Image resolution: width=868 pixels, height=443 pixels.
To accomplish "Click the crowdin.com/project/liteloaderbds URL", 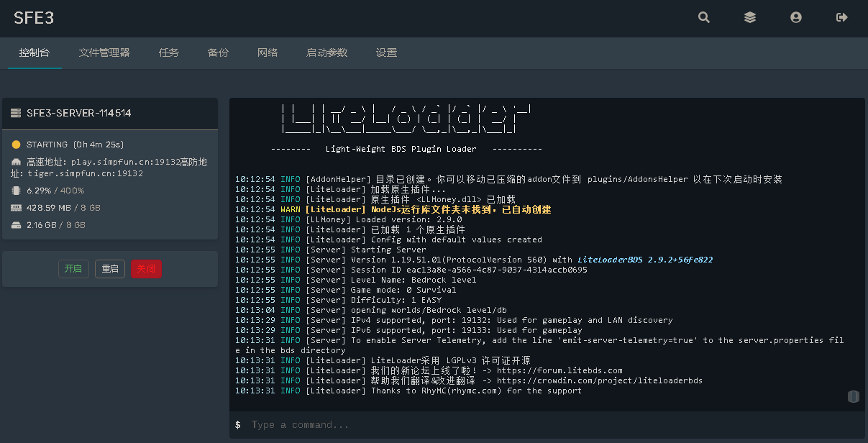I will pyautogui.click(x=599, y=380).
